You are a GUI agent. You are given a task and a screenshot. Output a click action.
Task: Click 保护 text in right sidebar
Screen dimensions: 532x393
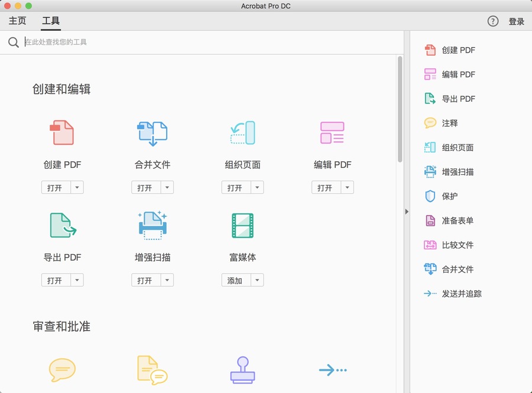pyautogui.click(x=450, y=196)
